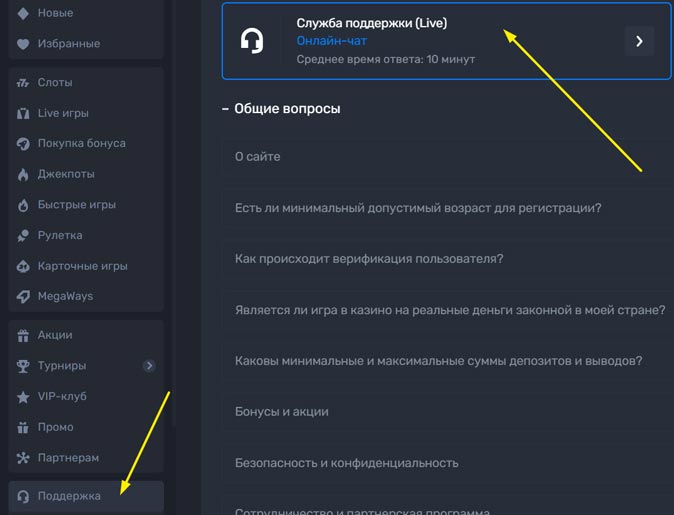Click the Акции gift icon
The height and width of the screenshot is (515, 674).
point(23,335)
